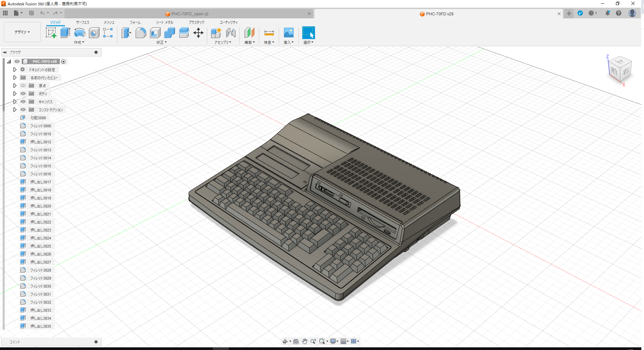Click the Orbit tool at screen bottom
644x350 pixels.
(x=285, y=341)
